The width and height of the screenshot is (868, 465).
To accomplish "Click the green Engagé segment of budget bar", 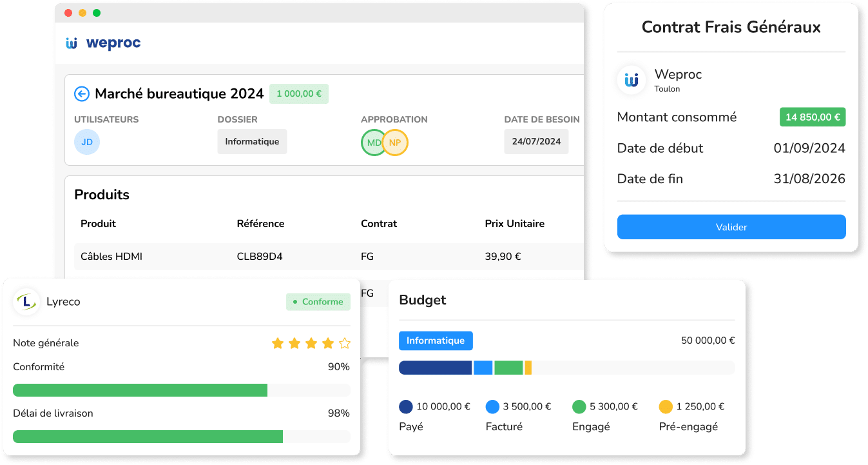I will (x=508, y=368).
